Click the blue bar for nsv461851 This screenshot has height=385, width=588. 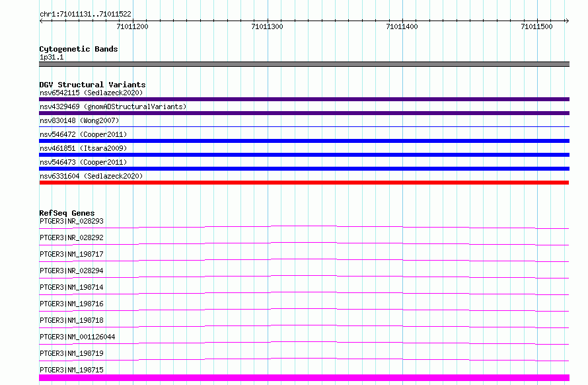click(x=304, y=155)
